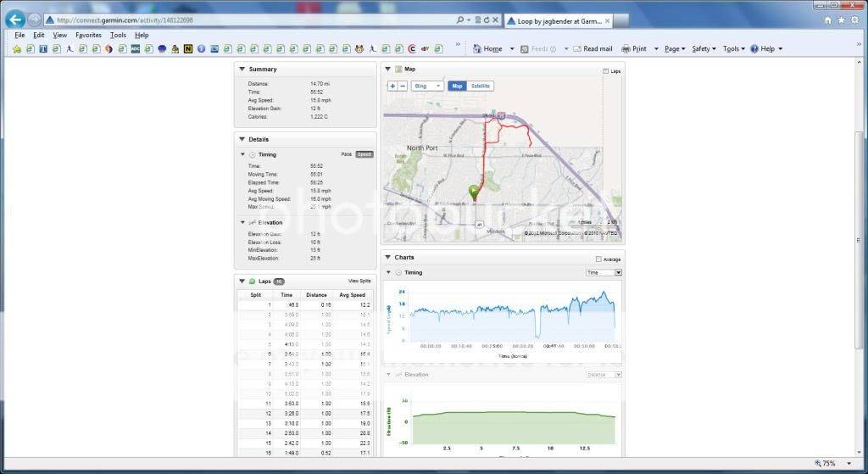Screen dimensions: 868x474
Task: Click the Help question mark icon
Action: point(754,49)
